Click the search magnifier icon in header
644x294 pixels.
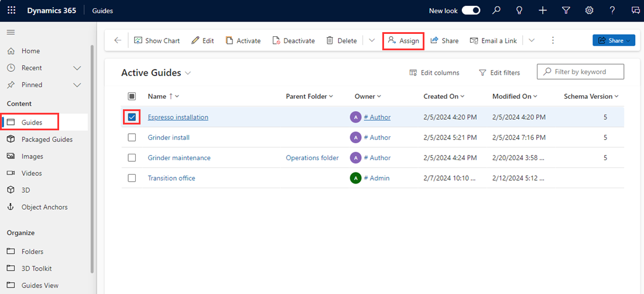(x=496, y=11)
